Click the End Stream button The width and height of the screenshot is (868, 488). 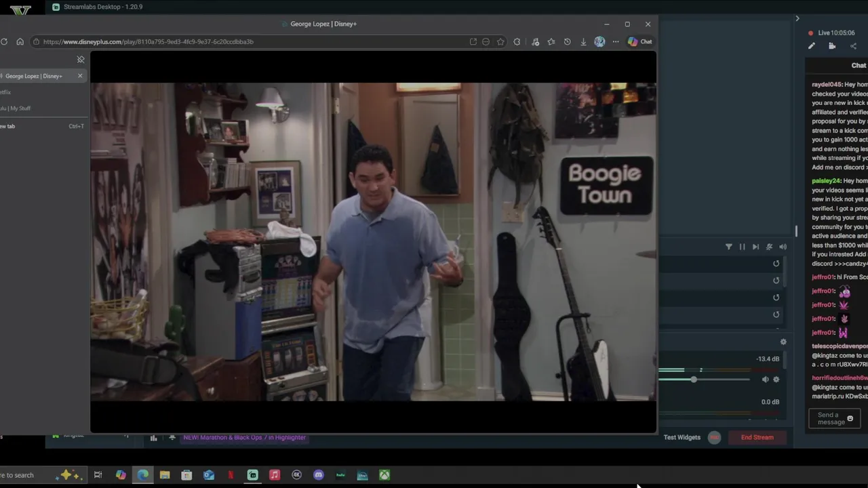pyautogui.click(x=757, y=437)
